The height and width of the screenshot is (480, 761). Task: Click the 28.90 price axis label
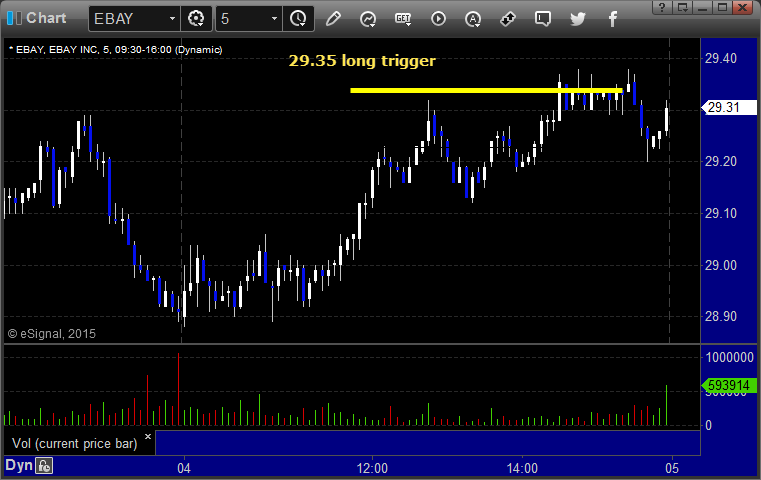coord(721,316)
